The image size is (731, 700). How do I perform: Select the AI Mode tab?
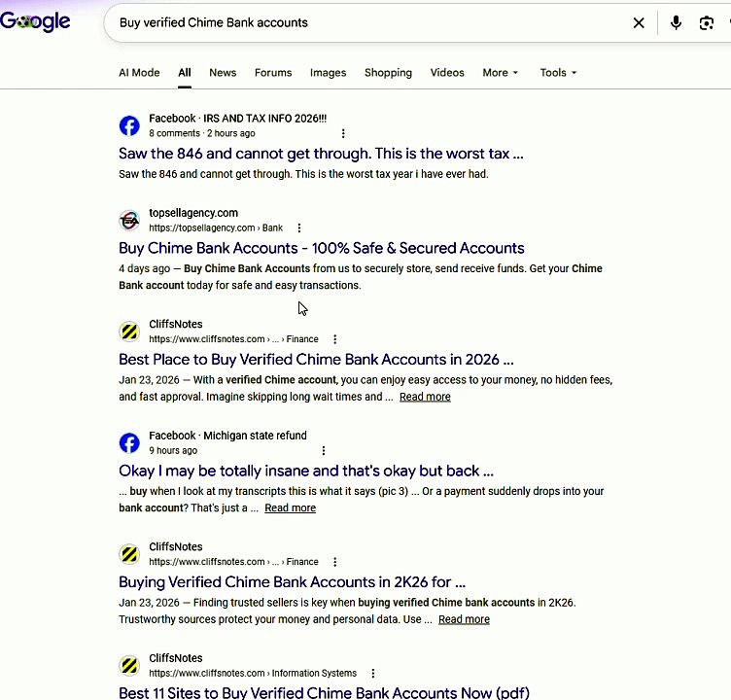coord(139,73)
